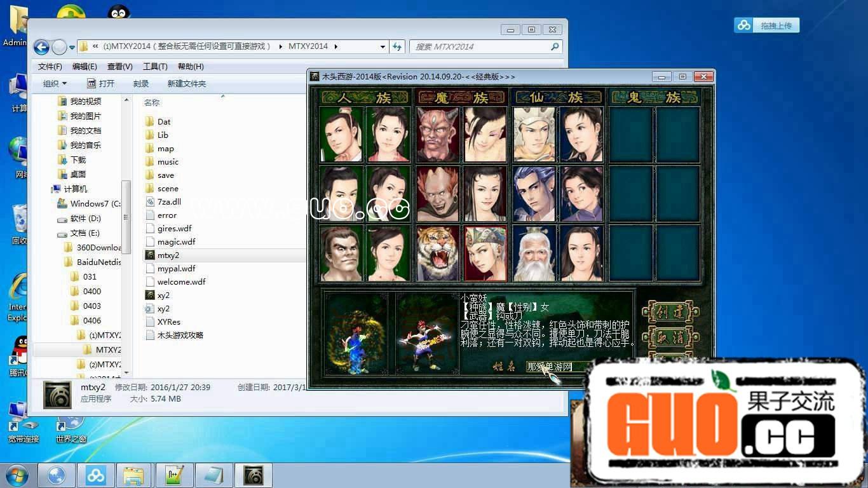
Task: Choose third-row rugged human male portrait
Action: (341, 254)
